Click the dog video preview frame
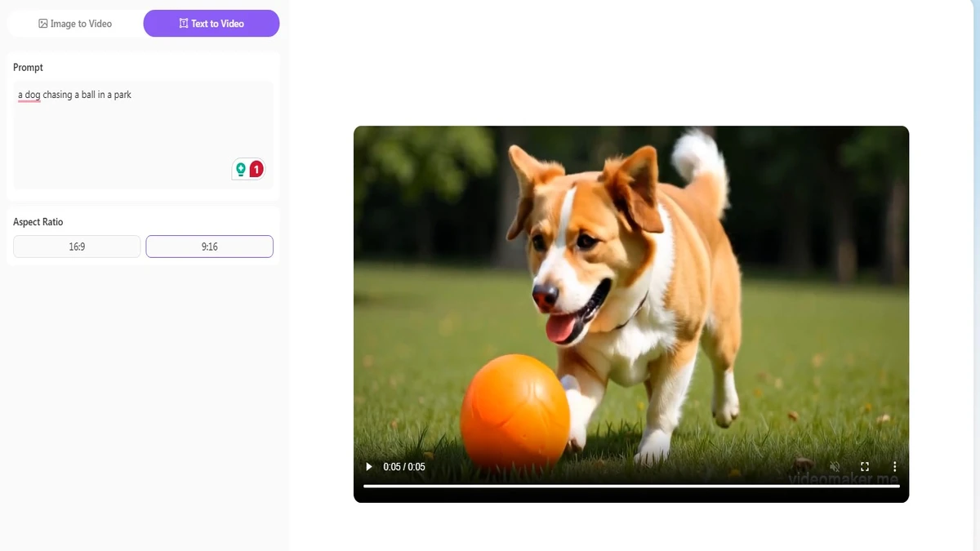The width and height of the screenshot is (980, 551). 631,314
